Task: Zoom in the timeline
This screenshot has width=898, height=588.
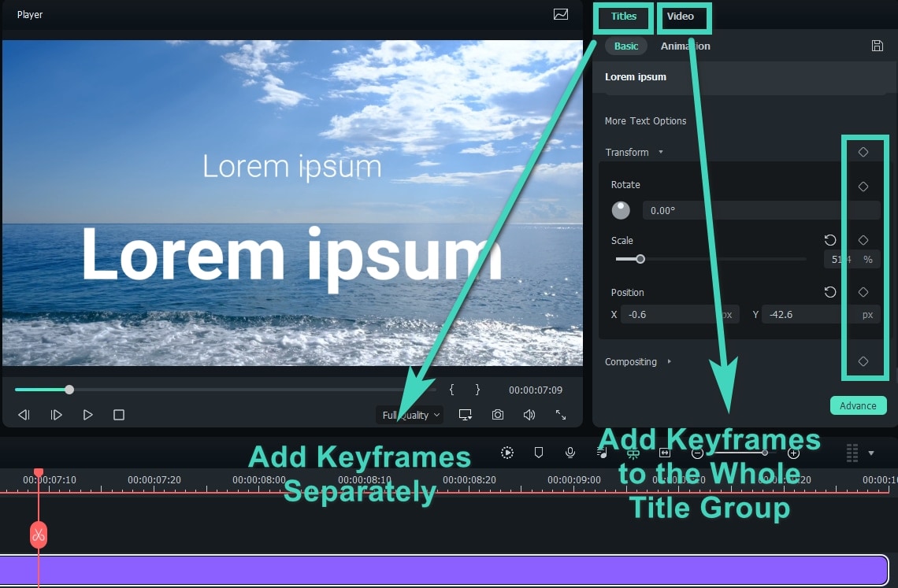Action: point(793,453)
